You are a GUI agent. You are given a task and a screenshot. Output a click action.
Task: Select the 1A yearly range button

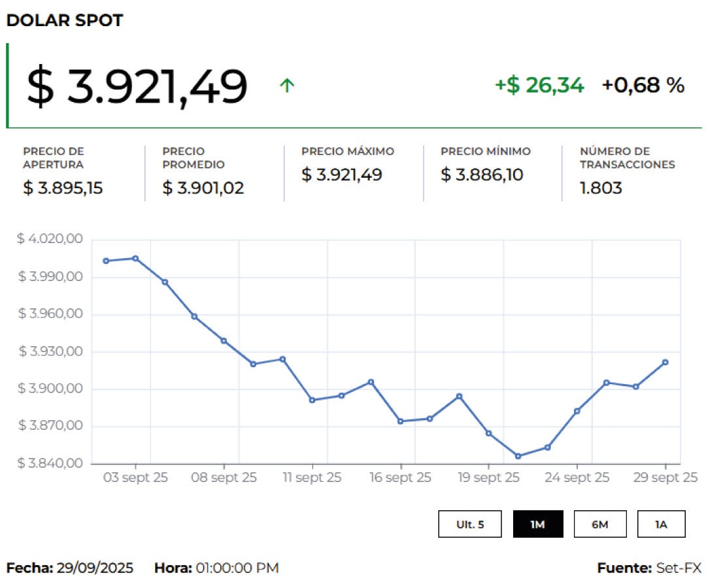coord(661,524)
